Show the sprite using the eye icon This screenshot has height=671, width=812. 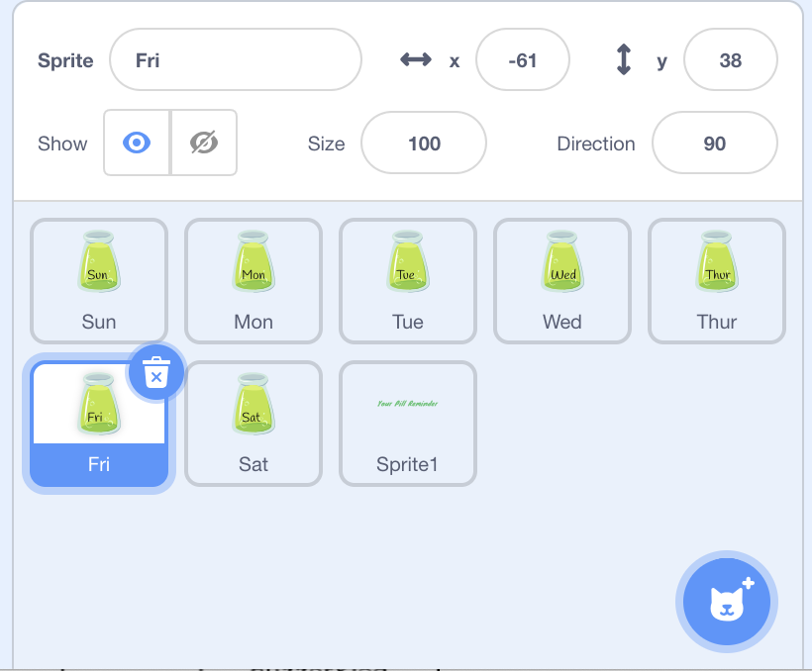click(x=137, y=143)
